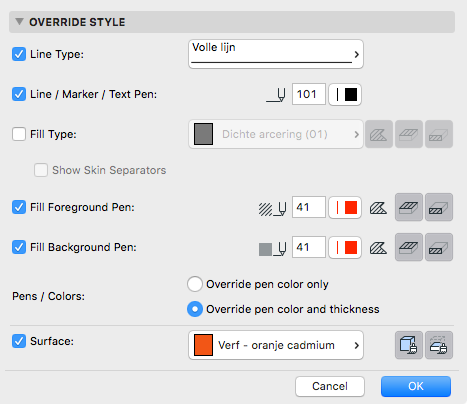Open the red Fill Foreground Pen color swatch
The height and width of the screenshot is (404, 467).
click(x=345, y=207)
